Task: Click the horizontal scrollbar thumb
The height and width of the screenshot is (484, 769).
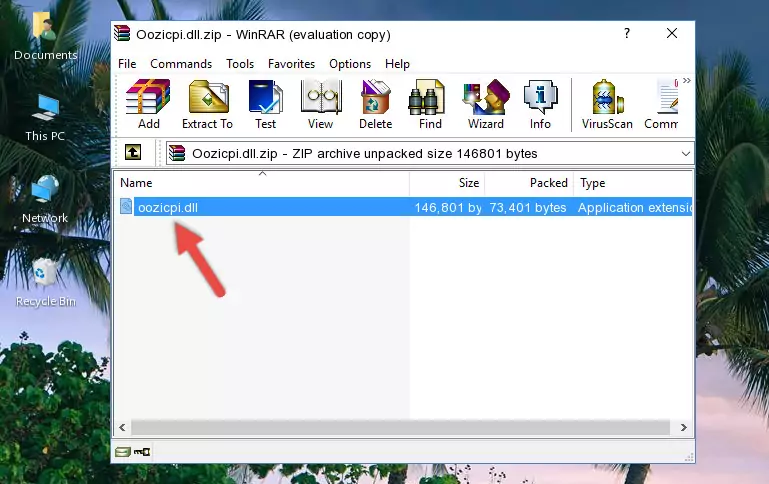Action: coord(400,428)
